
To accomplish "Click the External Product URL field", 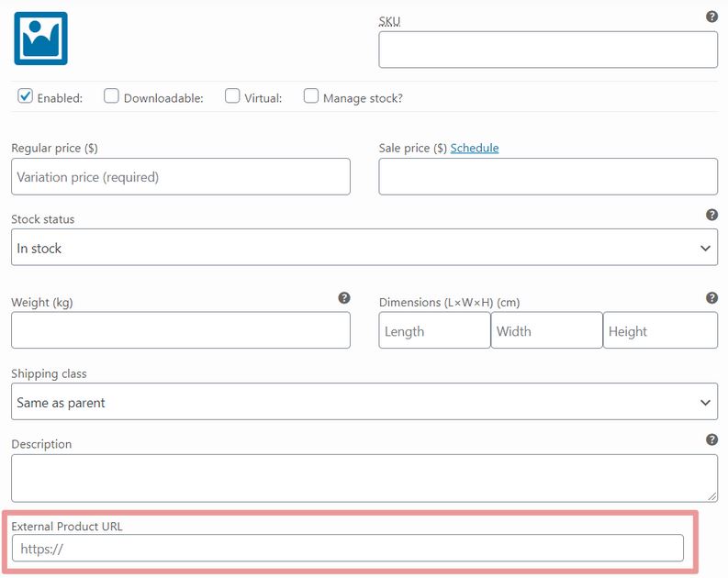I will [x=348, y=549].
